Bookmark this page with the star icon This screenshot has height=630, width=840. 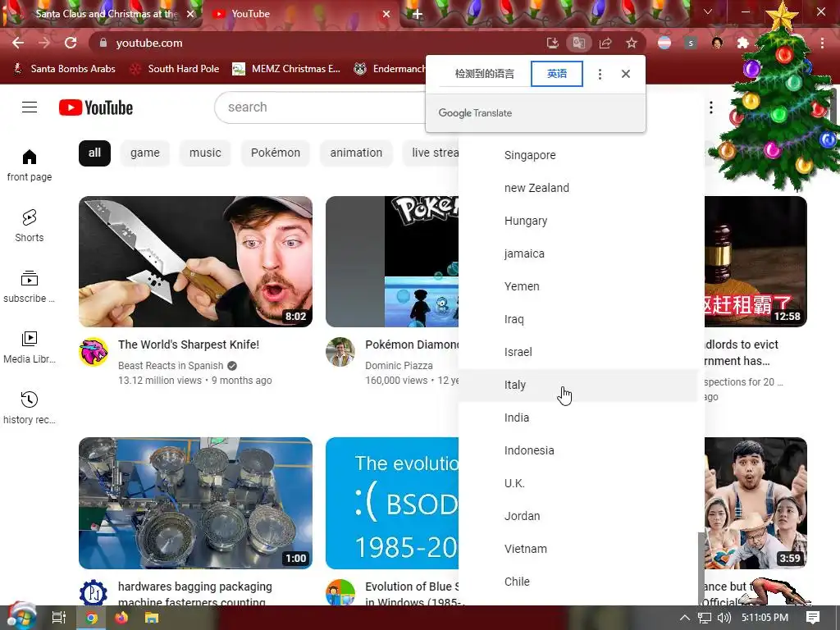pos(632,43)
